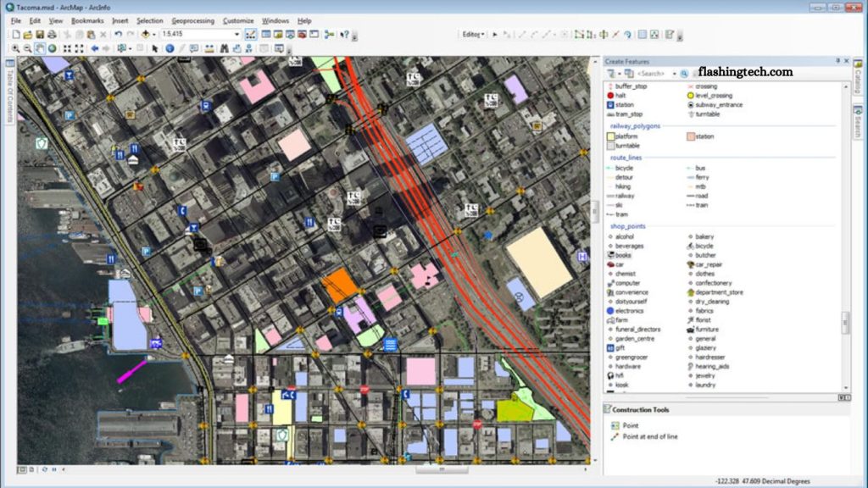Select the department_store template
The image size is (868, 488).
coord(715,292)
